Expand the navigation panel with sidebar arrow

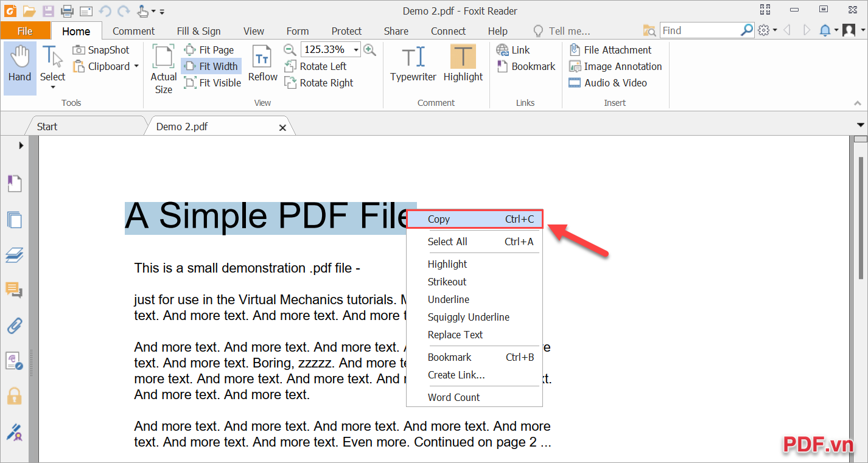(x=21, y=145)
